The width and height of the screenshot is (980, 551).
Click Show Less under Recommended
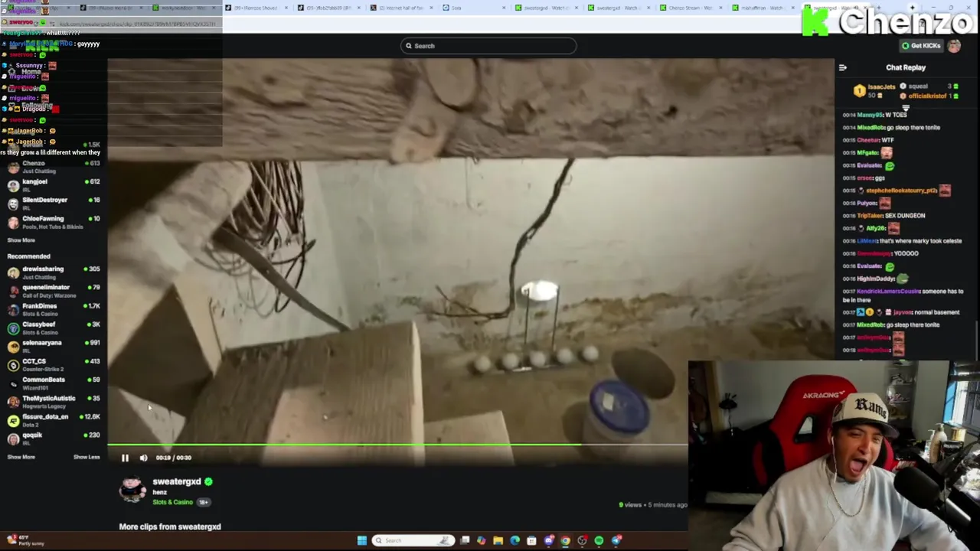87,457
